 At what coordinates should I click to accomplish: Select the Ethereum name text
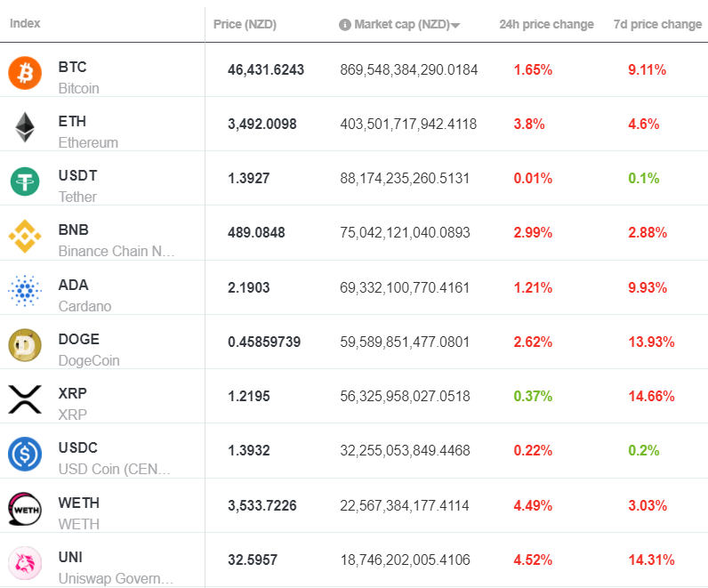(88, 142)
